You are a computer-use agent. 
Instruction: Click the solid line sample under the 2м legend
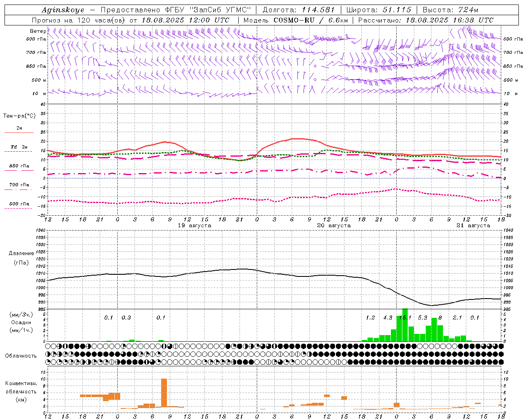(19, 132)
